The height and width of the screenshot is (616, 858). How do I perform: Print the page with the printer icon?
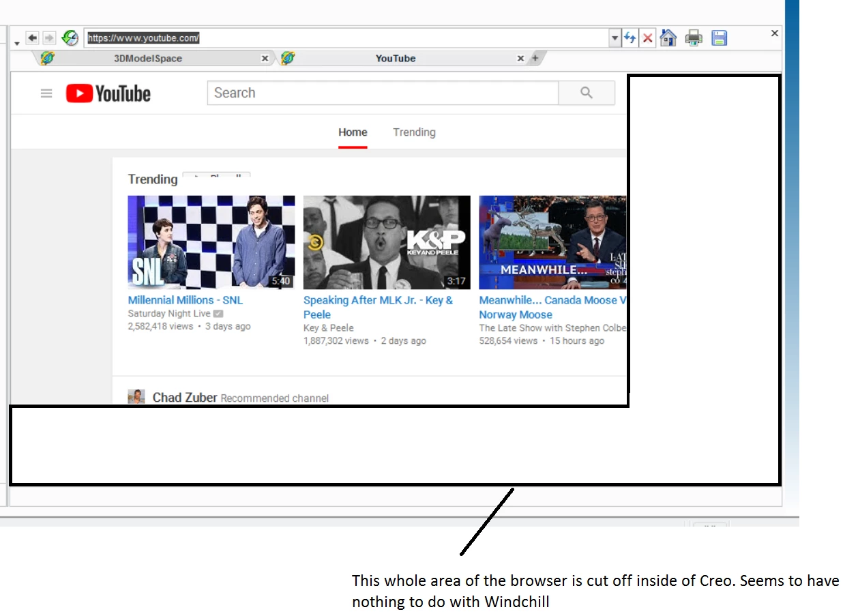(x=694, y=38)
